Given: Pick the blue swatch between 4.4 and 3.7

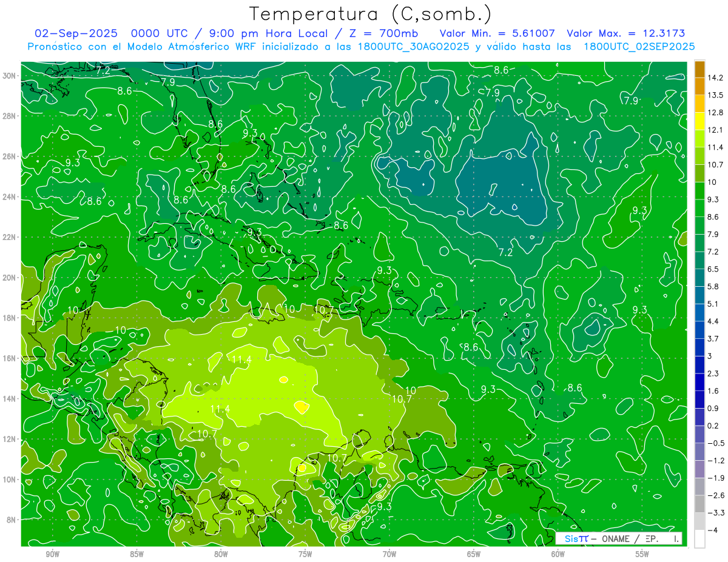Looking at the screenshot, I should (699, 330).
